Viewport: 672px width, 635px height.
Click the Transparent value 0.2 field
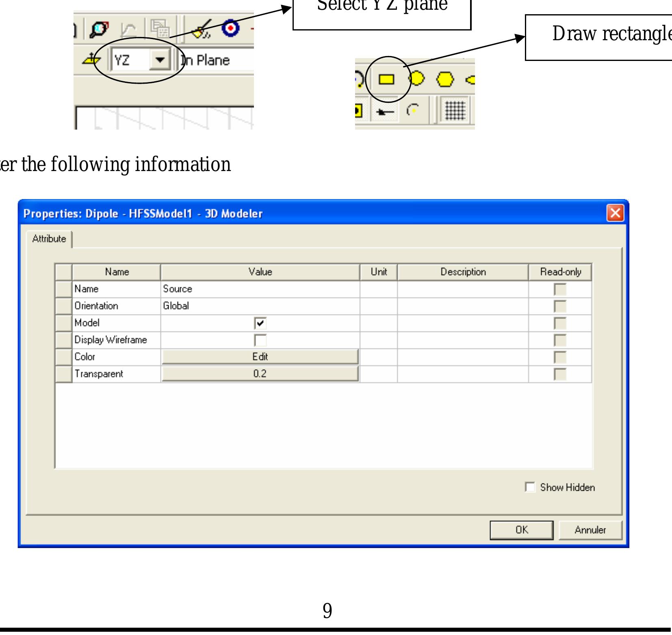tap(260, 373)
